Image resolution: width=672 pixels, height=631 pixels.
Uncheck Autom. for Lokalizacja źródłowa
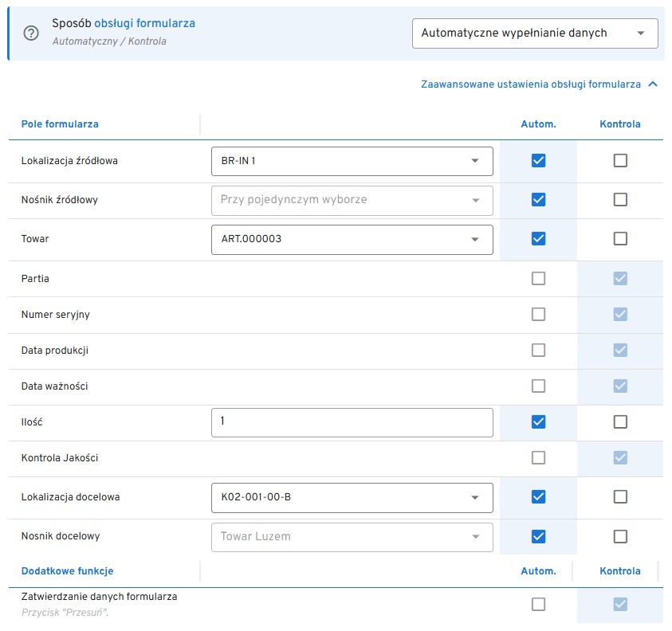point(538,161)
